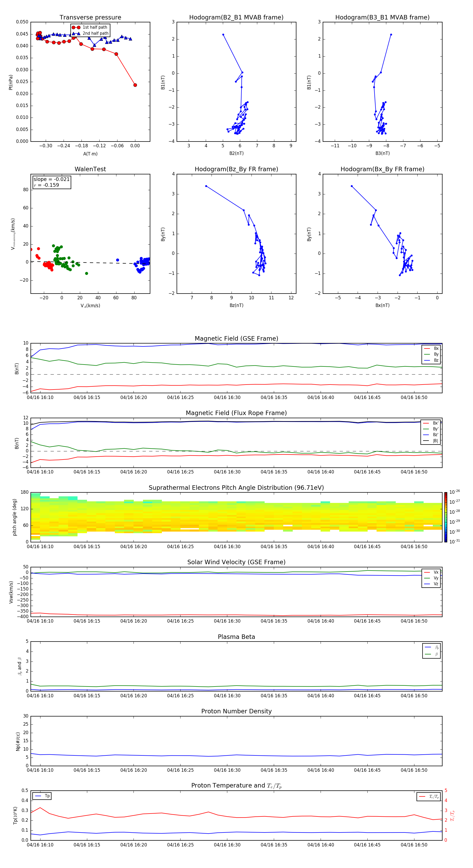Click the '1st half path' legend entry
This screenshot has width=473, height=868.
[90, 27]
